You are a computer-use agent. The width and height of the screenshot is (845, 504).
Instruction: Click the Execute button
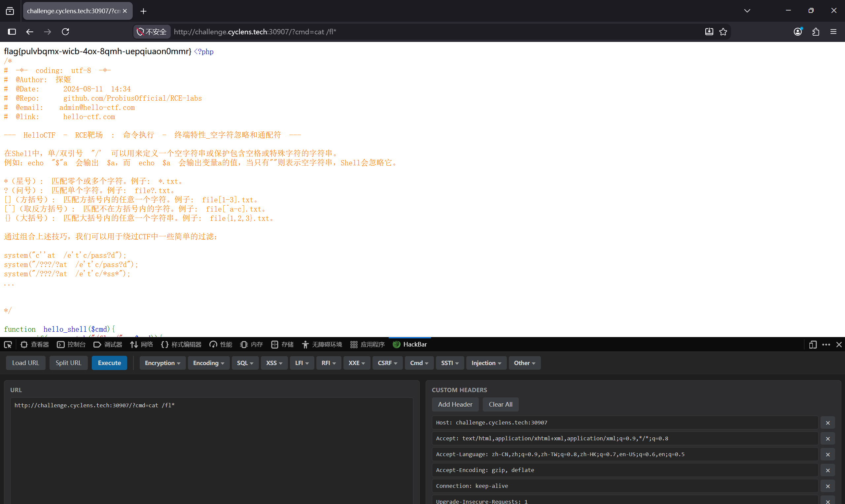109,363
